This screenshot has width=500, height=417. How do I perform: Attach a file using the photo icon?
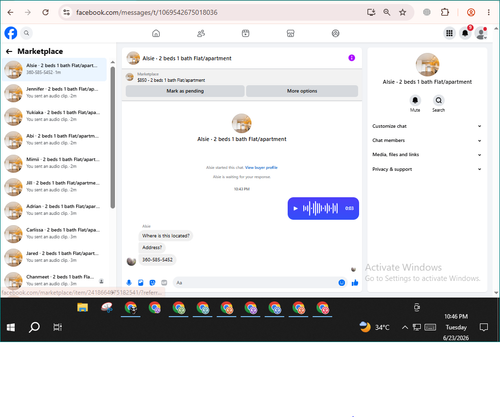click(141, 283)
